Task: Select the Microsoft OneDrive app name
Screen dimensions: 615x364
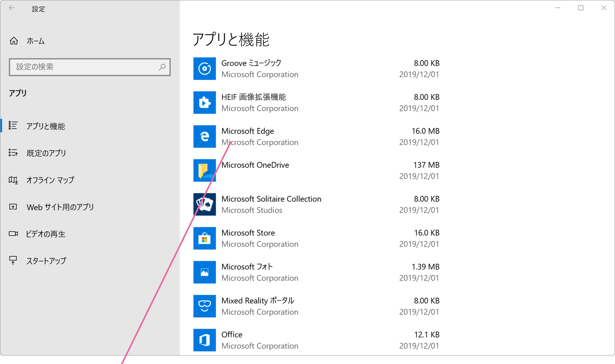Action: click(x=255, y=165)
